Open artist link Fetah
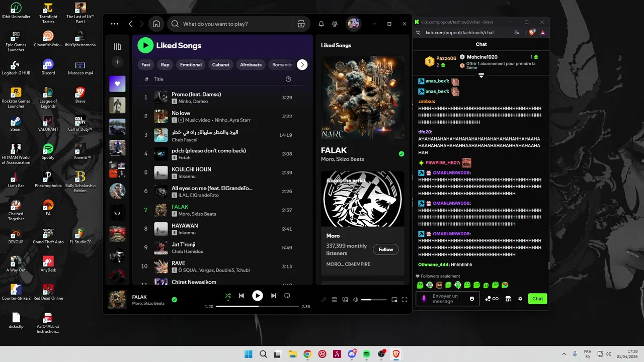This screenshot has height=362, width=644. (184, 158)
